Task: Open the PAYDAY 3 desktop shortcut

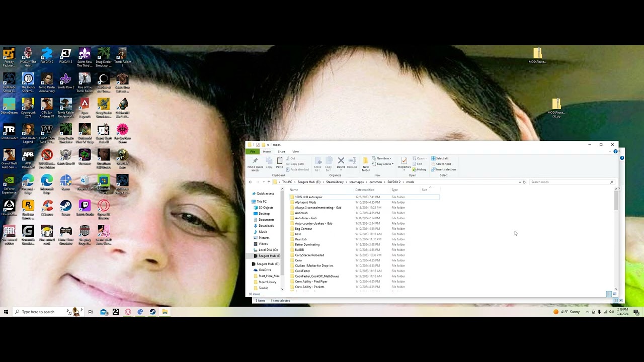Action: (x=65, y=55)
